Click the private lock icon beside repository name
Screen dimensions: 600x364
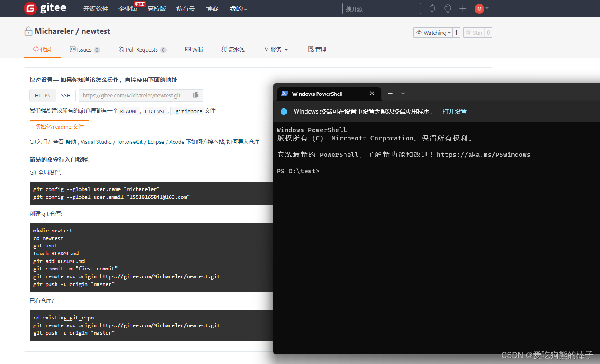(x=28, y=31)
